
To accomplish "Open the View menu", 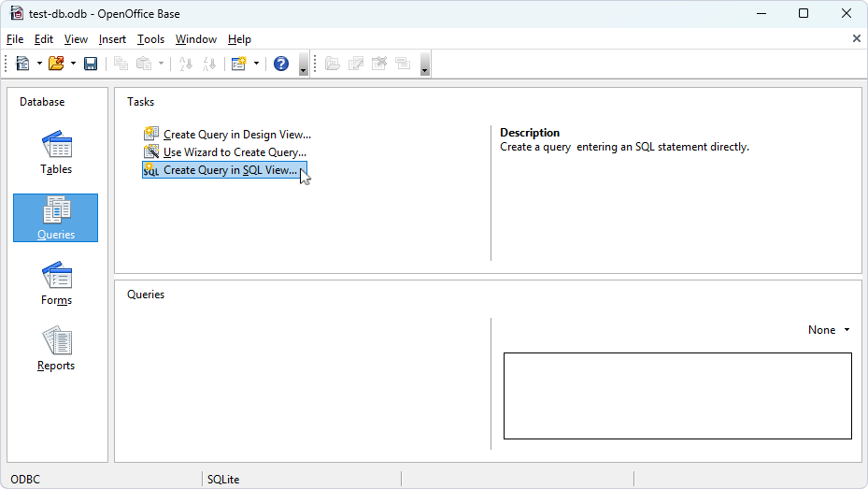I will 76,39.
